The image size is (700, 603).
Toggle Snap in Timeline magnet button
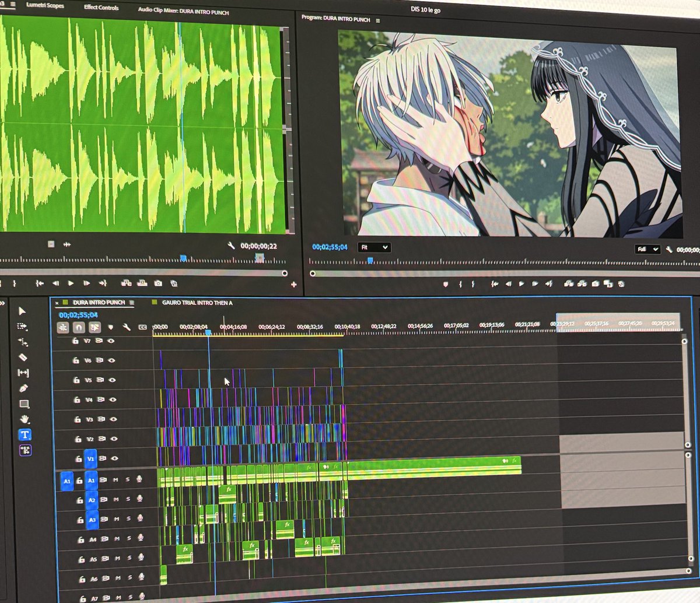tap(79, 328)
